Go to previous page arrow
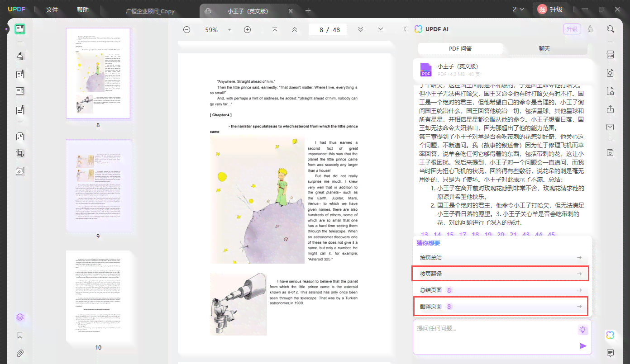630x364 pixels. coord(295,29)
